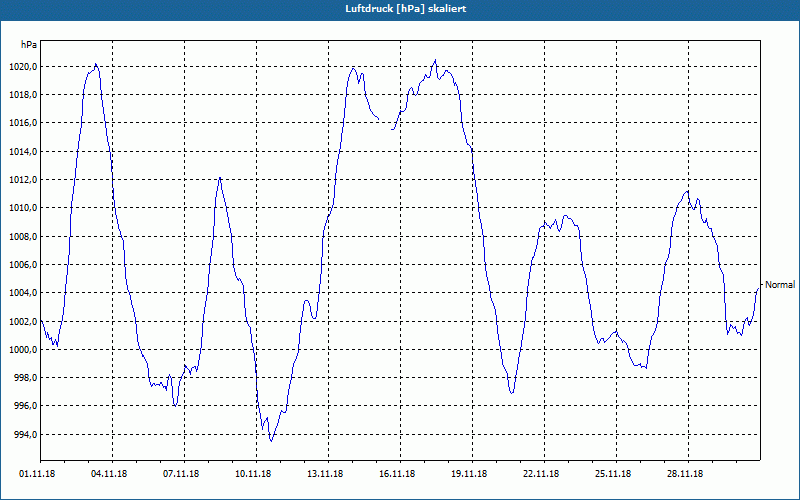This screenshot has height=500, width=800.
Task: Click the 13.11.18 date label
Action: (x=325, y=474)
